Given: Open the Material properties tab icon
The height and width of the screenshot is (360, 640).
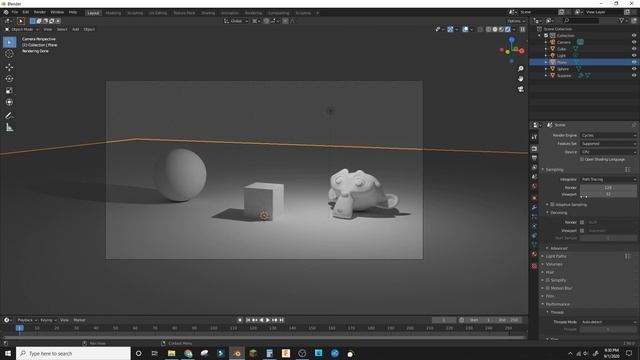Looking at the screenshot, I should pos(534,254).
